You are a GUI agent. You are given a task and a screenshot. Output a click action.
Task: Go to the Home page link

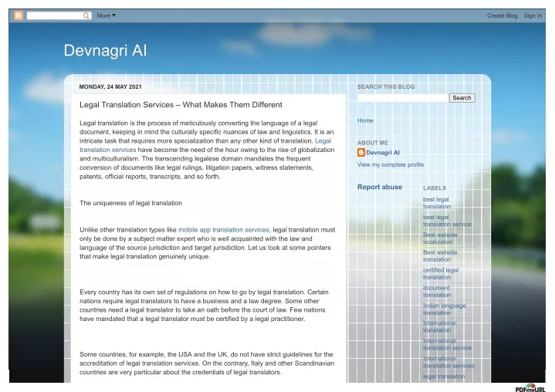coord(365,120)
